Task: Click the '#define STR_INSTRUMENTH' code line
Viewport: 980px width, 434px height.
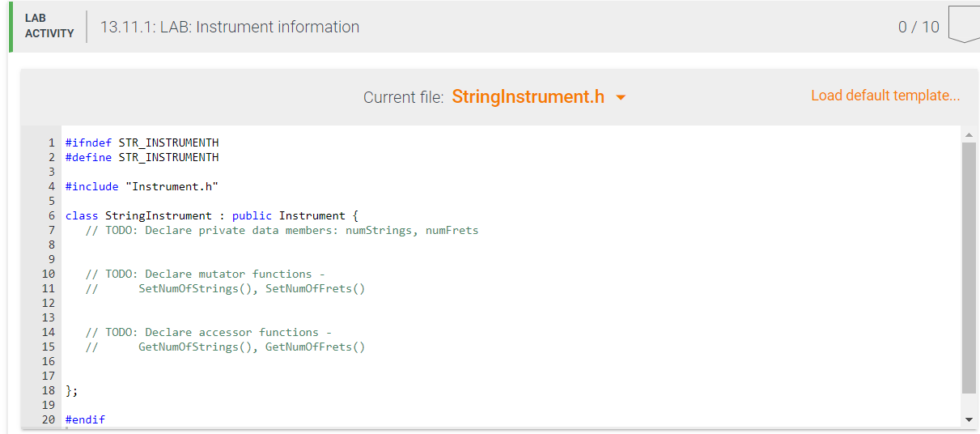Action: (x=142, y=157)
